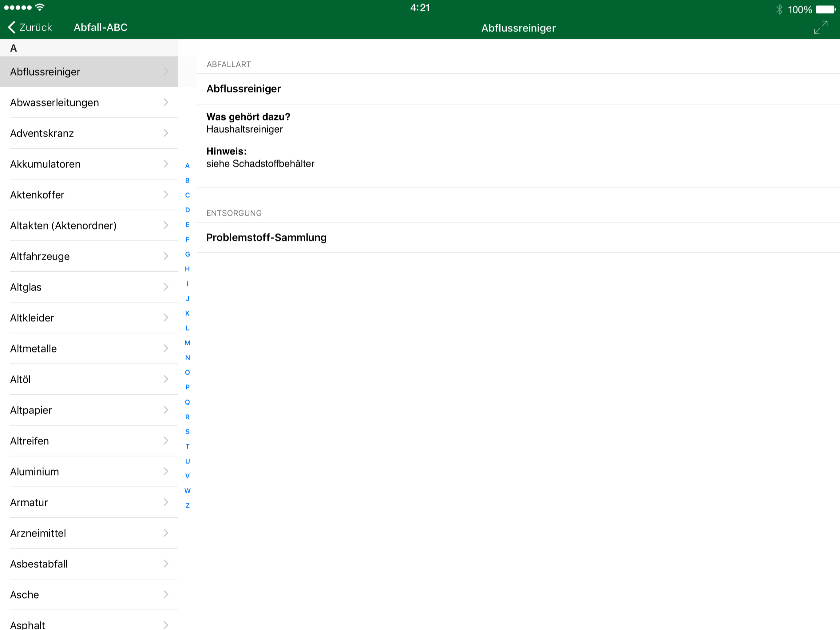Click chevron on Arzneimittel row
Viewport: 840px width, 630px height.
(x=166, y=533)
